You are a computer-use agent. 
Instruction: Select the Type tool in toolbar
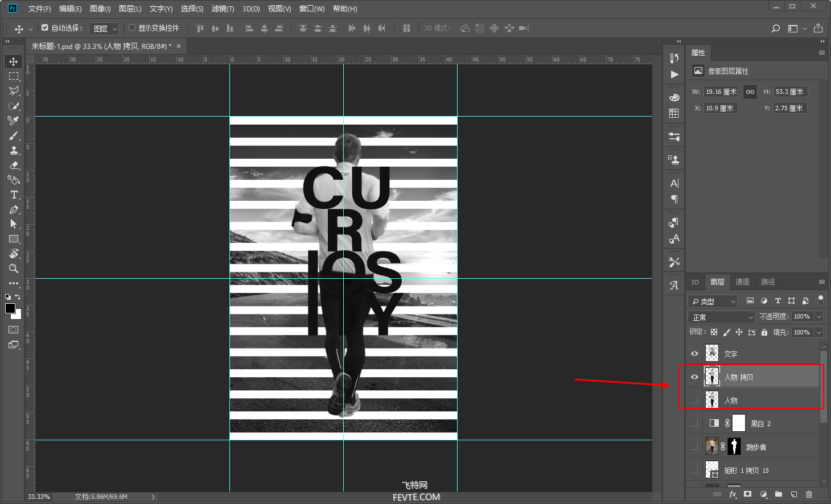tap(14, 195)
